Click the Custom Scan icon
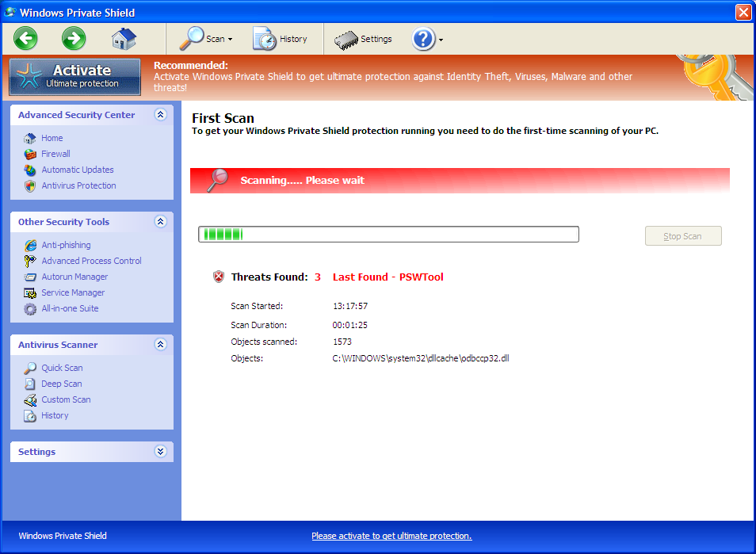 click(x=30, y=399)
